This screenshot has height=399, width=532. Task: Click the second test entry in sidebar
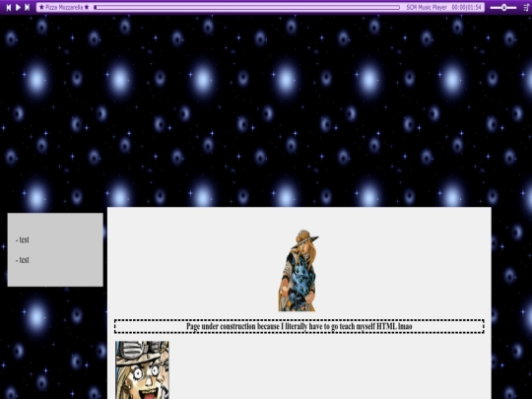click(x=23, y=260)
